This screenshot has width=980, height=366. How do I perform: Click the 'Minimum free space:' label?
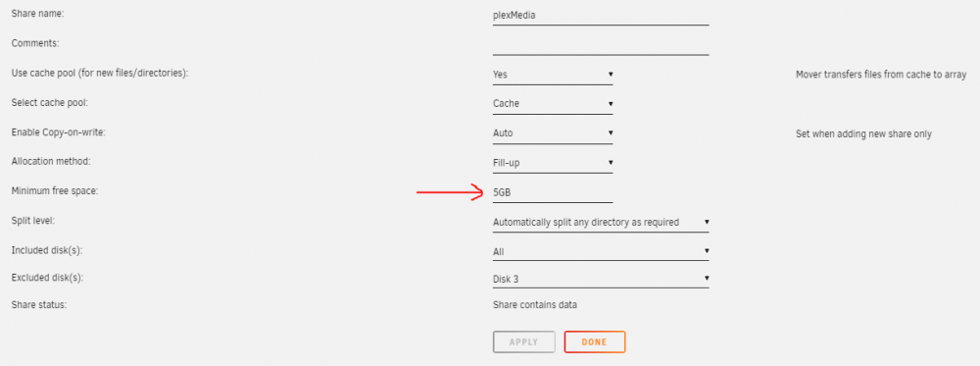(55, 190)
